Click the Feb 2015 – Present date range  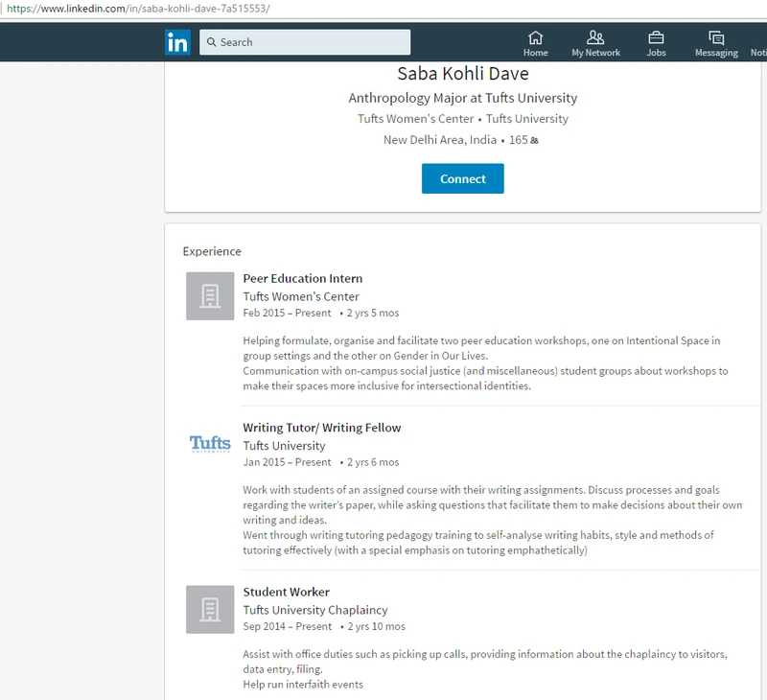tap(287, 313)
